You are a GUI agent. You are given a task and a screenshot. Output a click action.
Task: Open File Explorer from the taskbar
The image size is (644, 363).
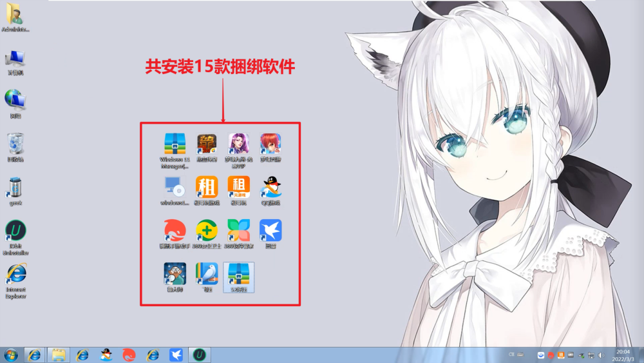tap(59, 355)
